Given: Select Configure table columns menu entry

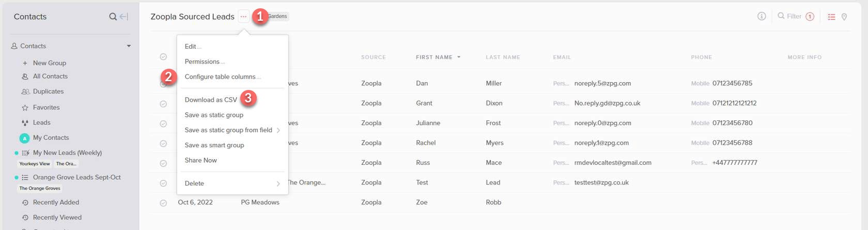Looking at the screenshot, I should pyautogui.click(x=221, y=76).
